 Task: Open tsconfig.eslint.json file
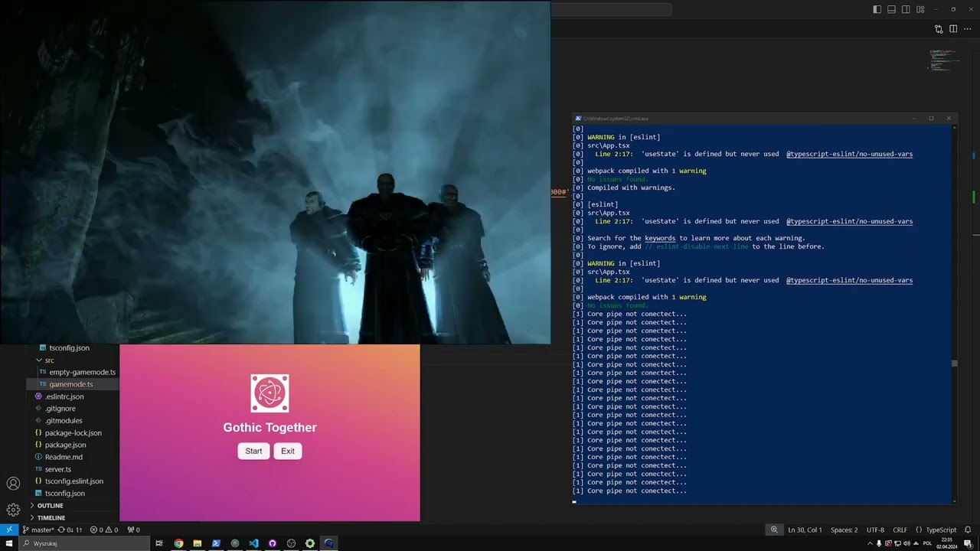tap(73, 481)
